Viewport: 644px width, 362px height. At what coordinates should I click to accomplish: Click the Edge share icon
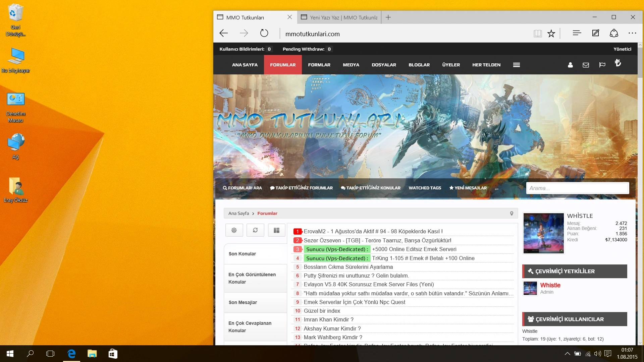pyautogui.click(x=614, y=33)
